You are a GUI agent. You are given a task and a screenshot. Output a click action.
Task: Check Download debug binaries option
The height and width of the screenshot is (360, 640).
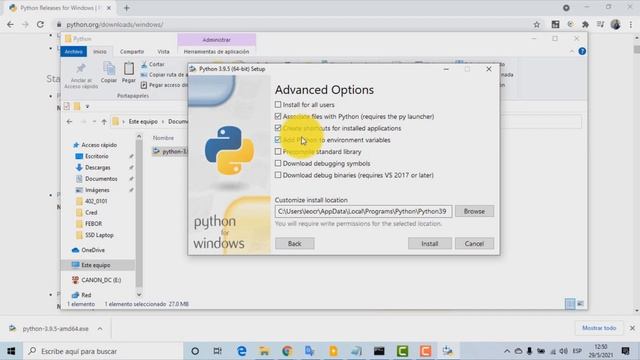(x=278, y=175)
